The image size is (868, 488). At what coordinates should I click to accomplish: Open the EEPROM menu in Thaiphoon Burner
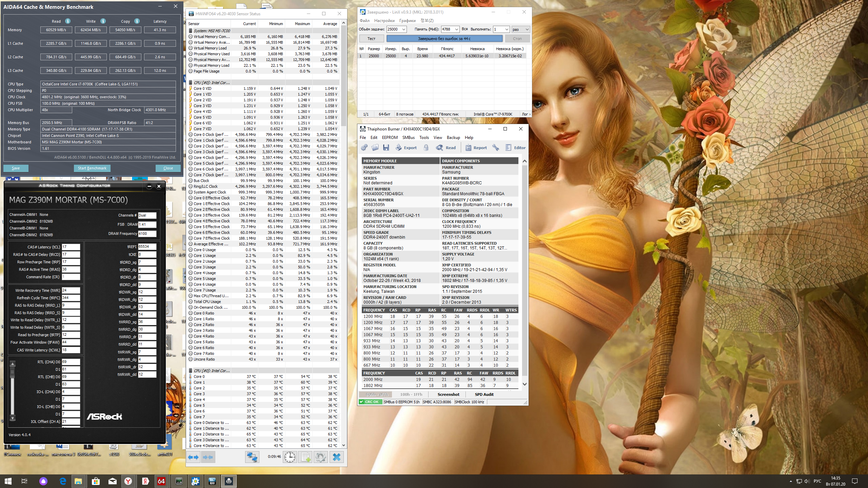390,138
